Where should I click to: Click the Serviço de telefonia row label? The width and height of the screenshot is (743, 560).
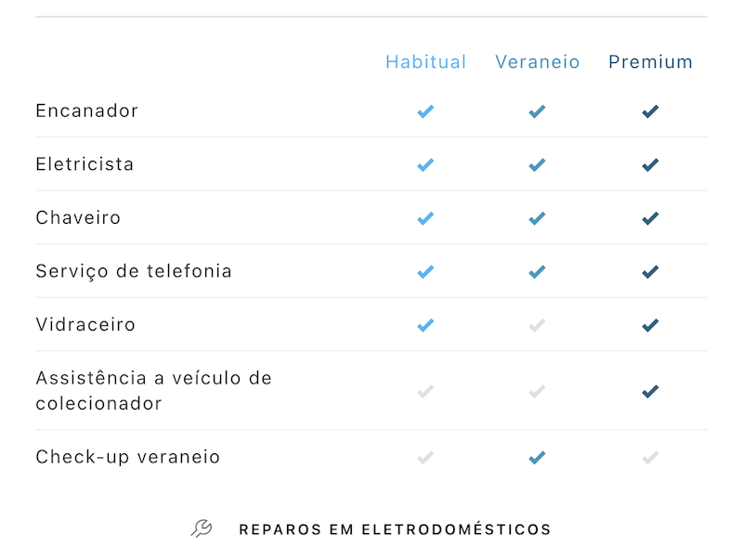pyautogui.click(x=134, y=271)
